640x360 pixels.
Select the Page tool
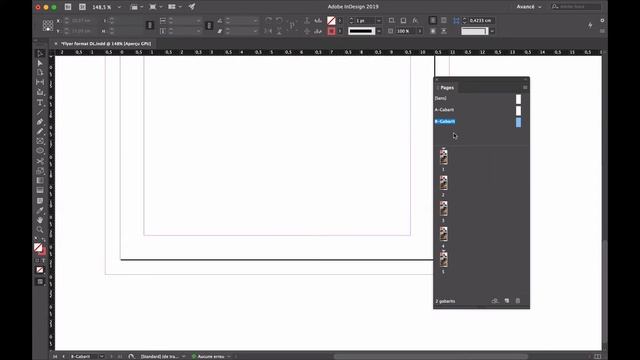(x=40, y=73)
